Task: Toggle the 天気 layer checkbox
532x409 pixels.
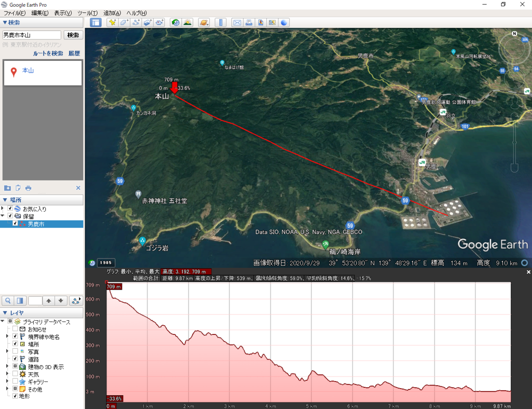Action: pos(15,374)
